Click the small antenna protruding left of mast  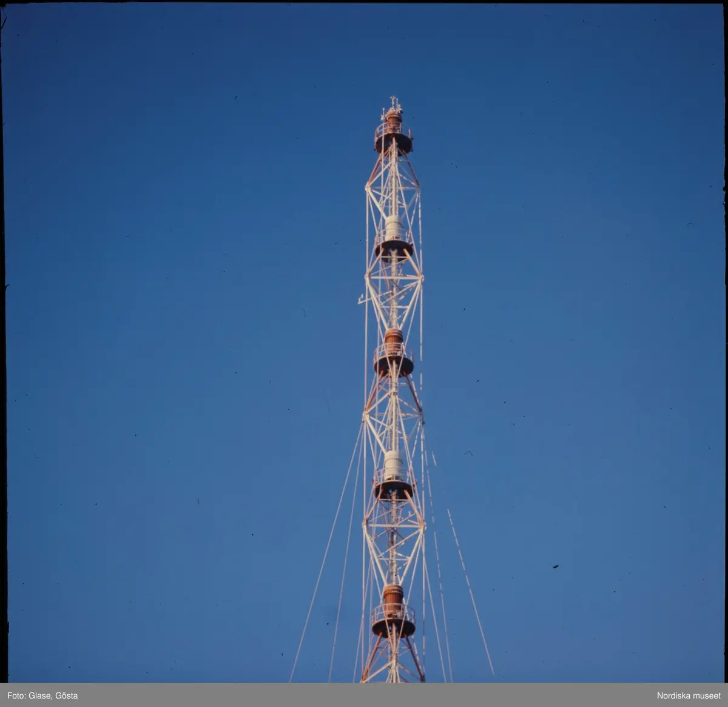pos(362,299)
